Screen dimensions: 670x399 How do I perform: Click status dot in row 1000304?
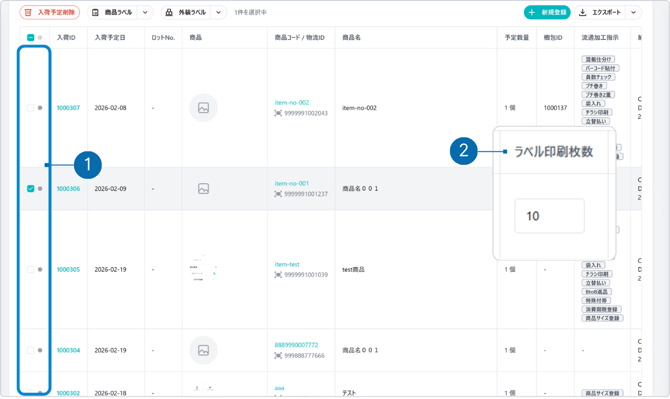pos(40,350)
